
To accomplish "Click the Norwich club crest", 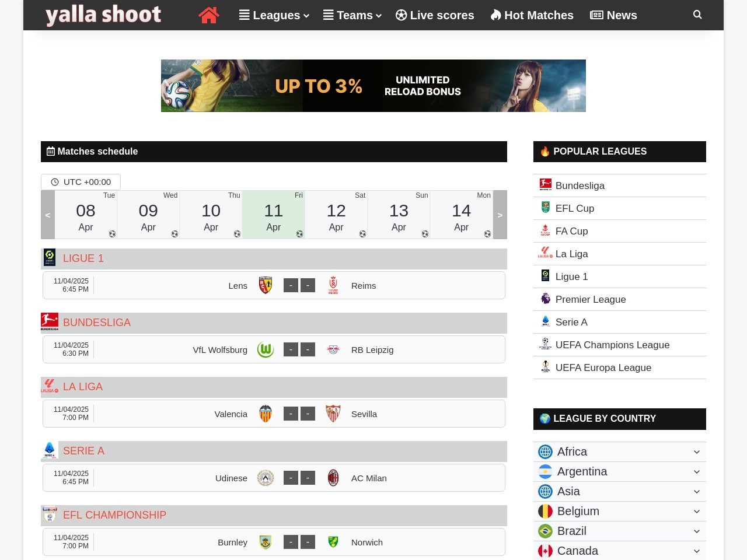I will [333, 542].
